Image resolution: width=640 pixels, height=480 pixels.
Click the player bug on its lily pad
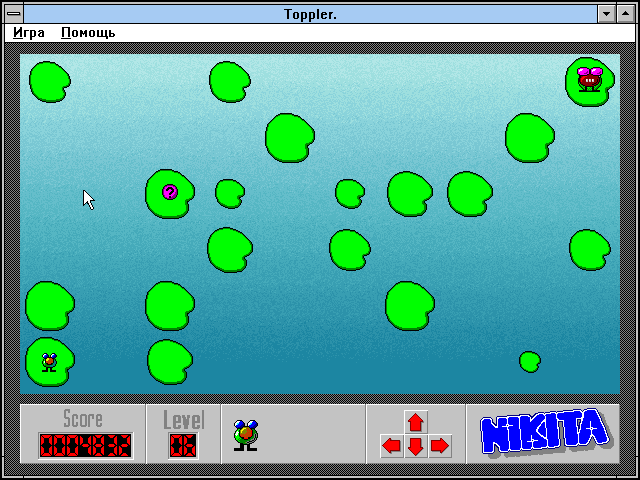click(x=49, y=362)
